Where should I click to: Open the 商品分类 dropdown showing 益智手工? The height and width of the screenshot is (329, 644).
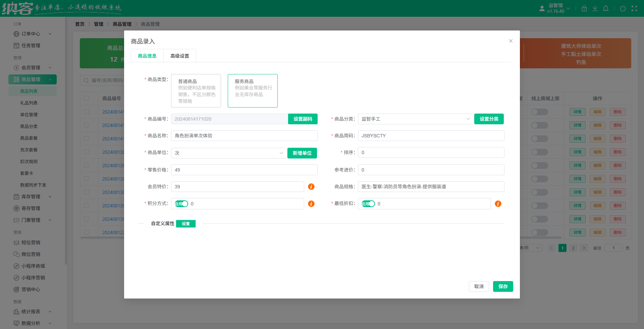(416, 119)
